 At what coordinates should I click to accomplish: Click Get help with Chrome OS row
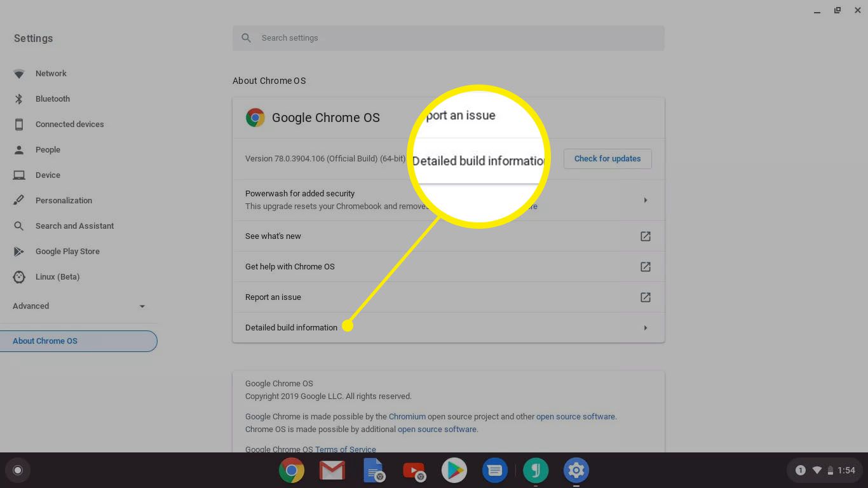[x=449, y=267]
